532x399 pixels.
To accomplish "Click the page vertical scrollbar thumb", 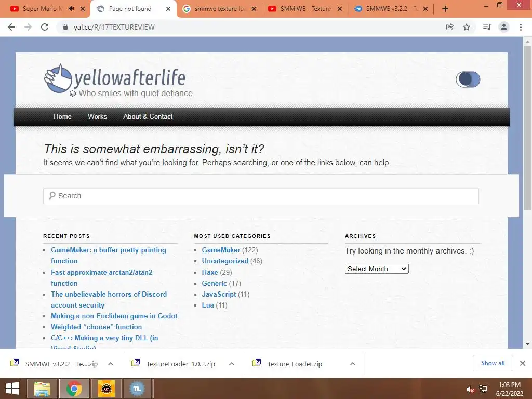I will [x=527, y=128].
